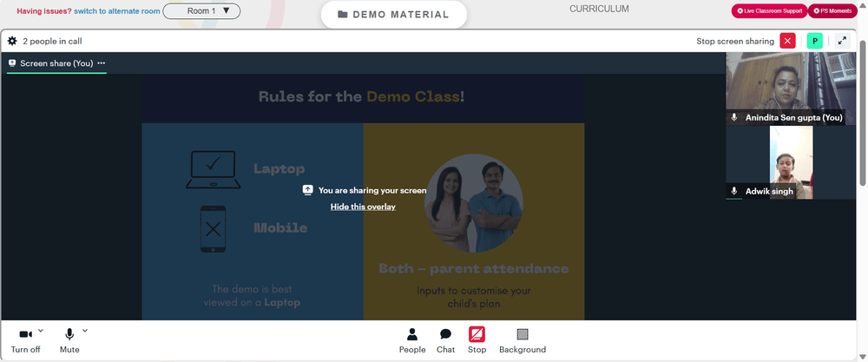Select the Room 1 dropdown

coord(201,11)
